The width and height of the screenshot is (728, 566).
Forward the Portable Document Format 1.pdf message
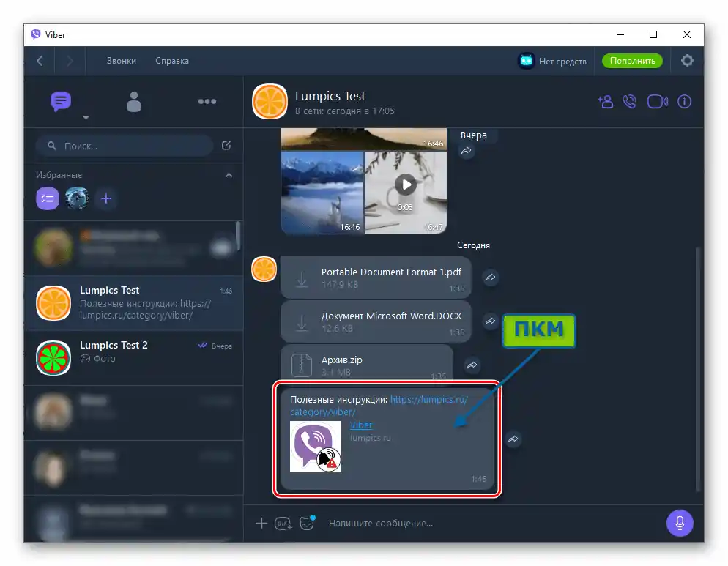pyautogui.click(x=491, y=278)
